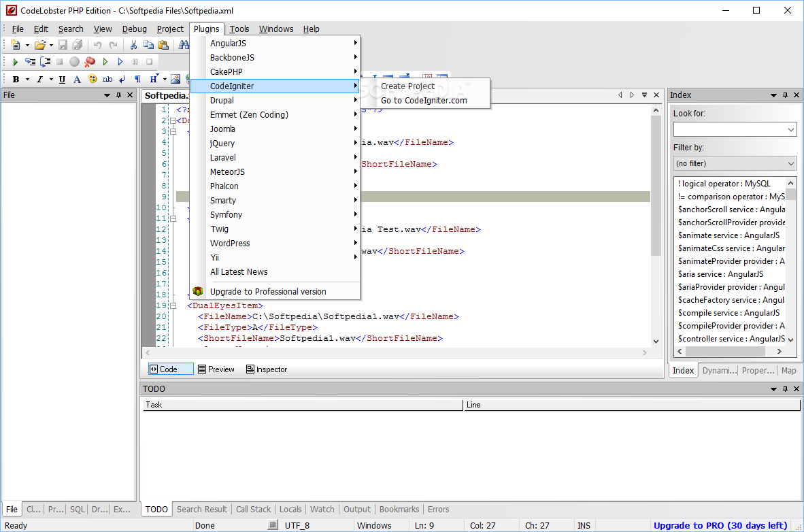Image resolution: width=804 pixels, height=532 pixels.
Task: Click the green outlined play icon
Action: (105, 62)
